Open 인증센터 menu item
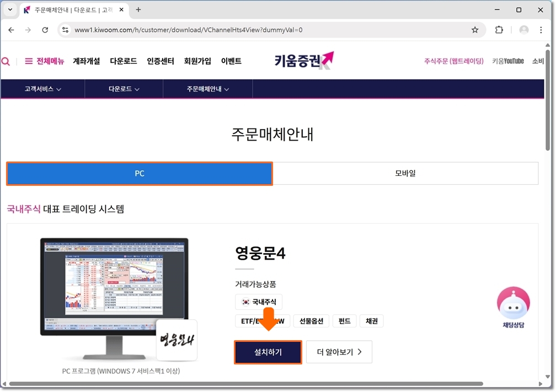The height and width of the screenshot is (392, 556). point(161,61)
